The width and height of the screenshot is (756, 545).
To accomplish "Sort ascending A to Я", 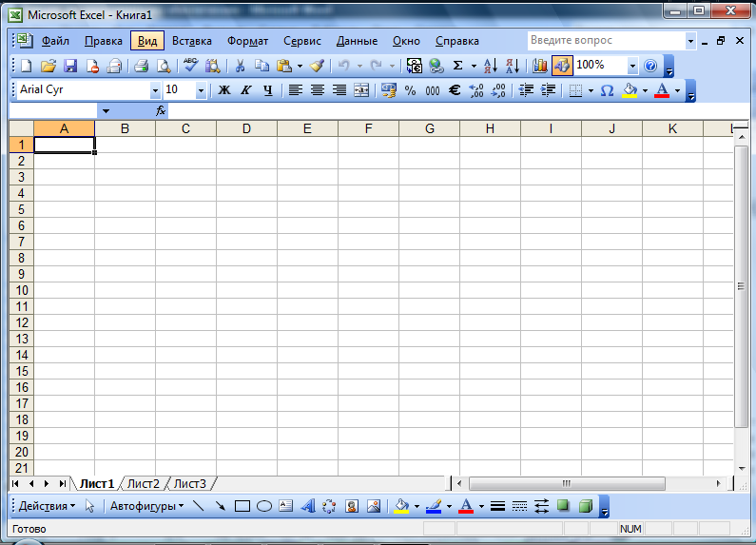I will click(490, 66).
